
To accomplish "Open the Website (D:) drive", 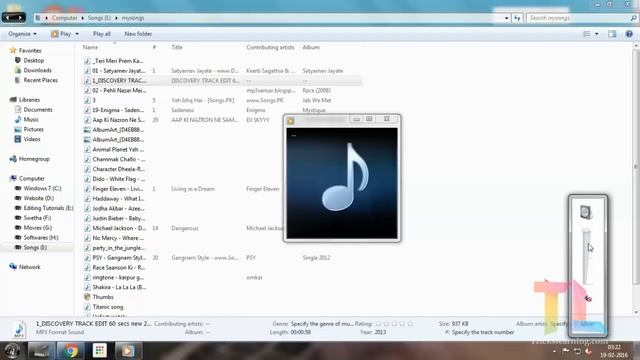I will (38, 198).
